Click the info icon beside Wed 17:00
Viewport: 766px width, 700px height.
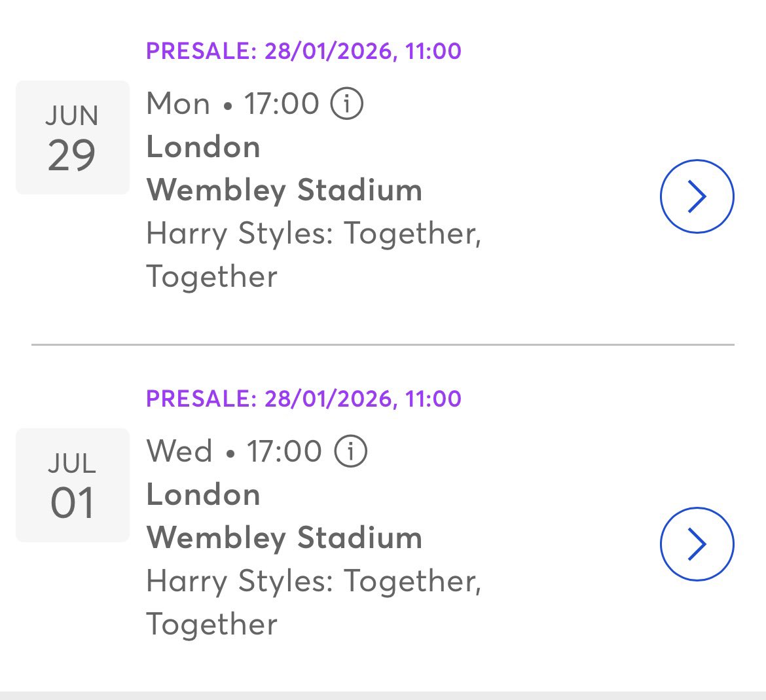[x=351, y=452]
